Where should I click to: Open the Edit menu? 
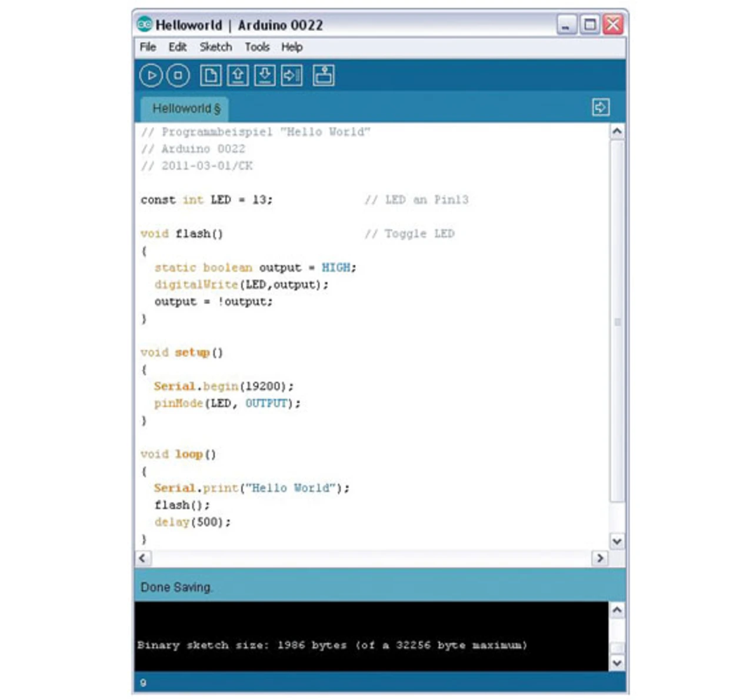pos(177,47)
